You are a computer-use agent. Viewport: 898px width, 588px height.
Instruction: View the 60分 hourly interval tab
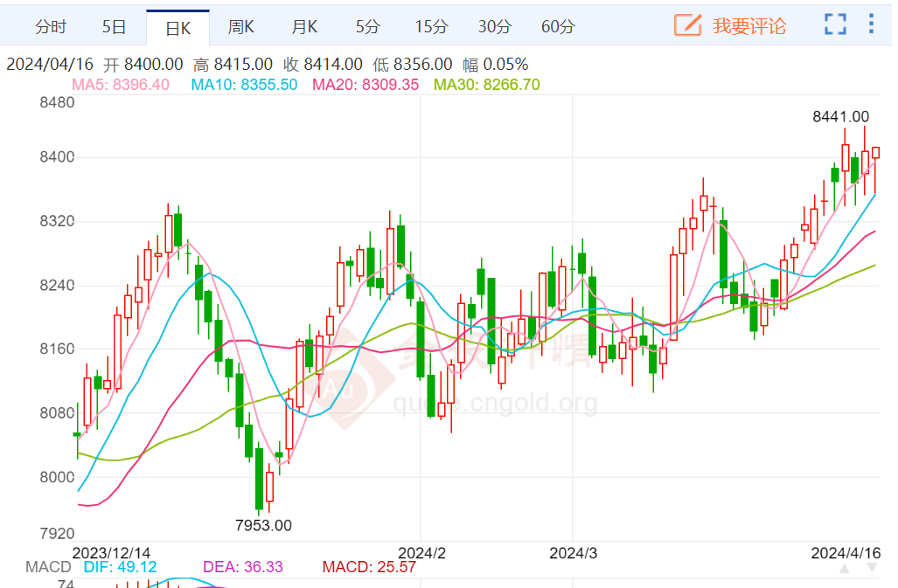click(x=558, y=27)
